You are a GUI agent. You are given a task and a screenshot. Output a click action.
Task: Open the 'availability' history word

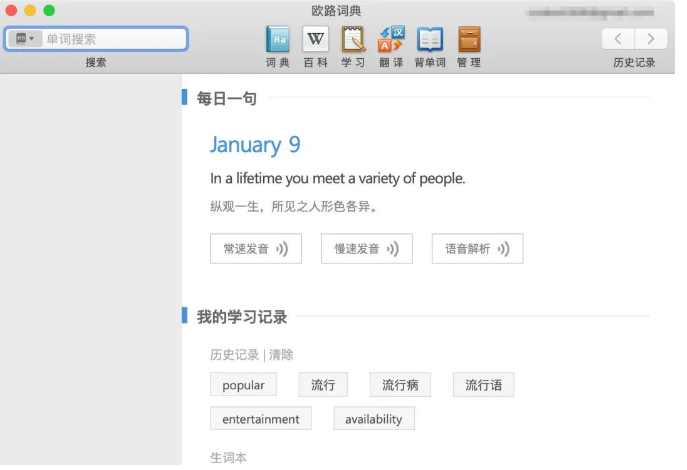coord(374,419)
